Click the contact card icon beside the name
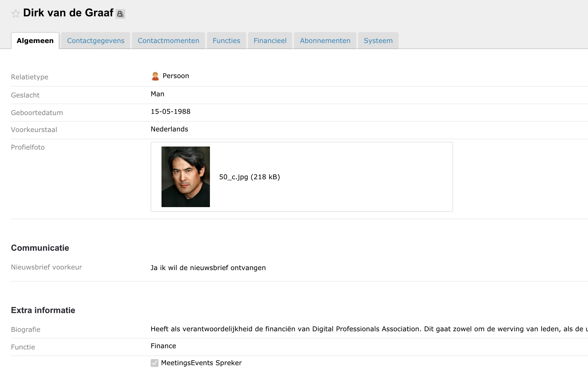Image resolution: width=588 pixels, height=370 pixels. [x=120, y=14]
